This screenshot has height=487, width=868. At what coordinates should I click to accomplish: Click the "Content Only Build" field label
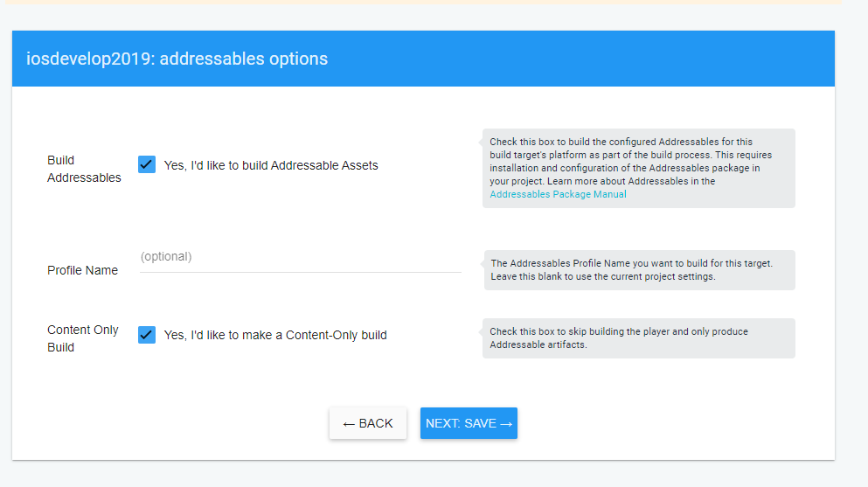(x=82, y=338)
